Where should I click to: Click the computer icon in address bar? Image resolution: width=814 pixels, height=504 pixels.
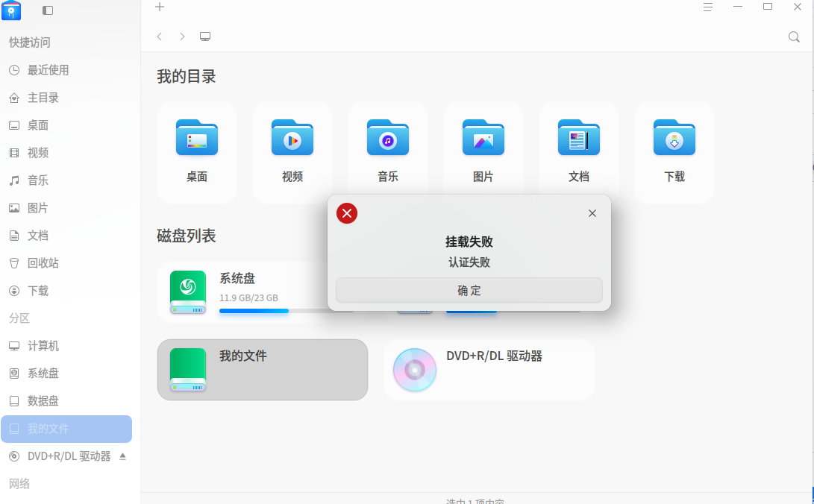205,37
